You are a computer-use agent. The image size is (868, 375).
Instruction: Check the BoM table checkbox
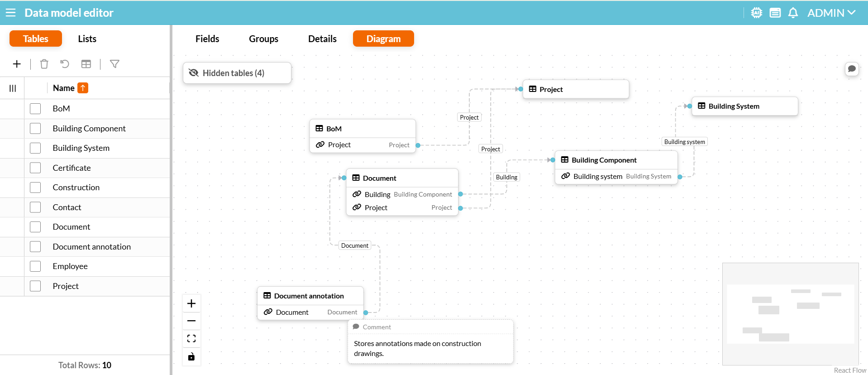click(x=35, y=109)
